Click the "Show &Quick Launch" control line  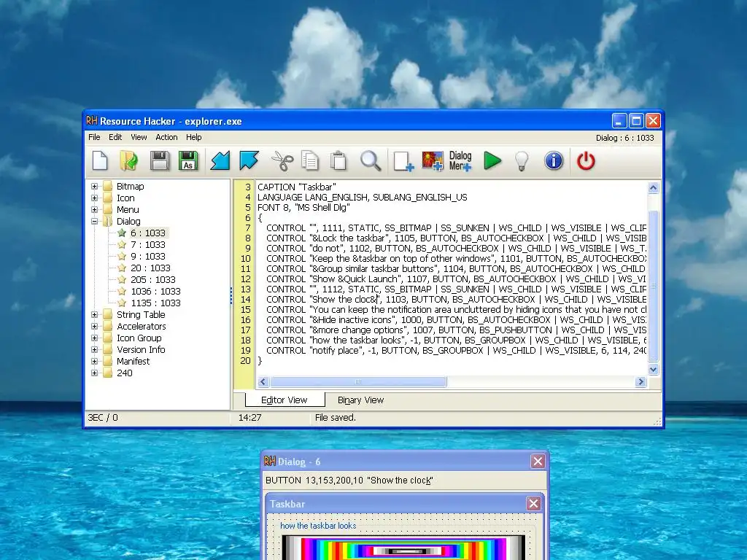tap(456, 279)
